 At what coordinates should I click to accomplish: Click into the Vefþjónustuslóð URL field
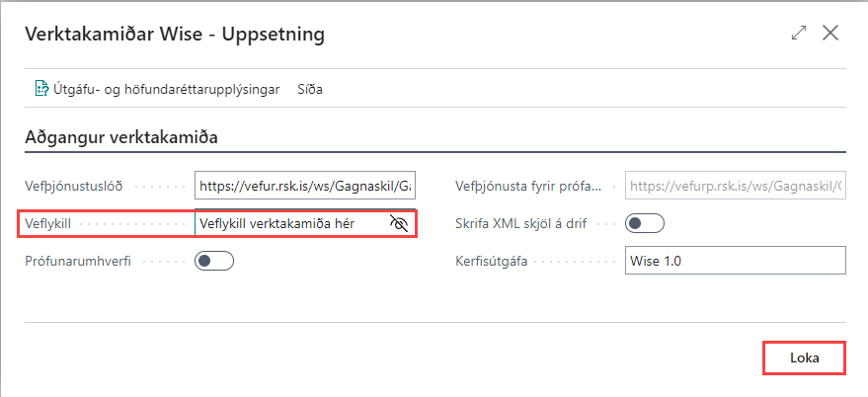tap(305, 186)
